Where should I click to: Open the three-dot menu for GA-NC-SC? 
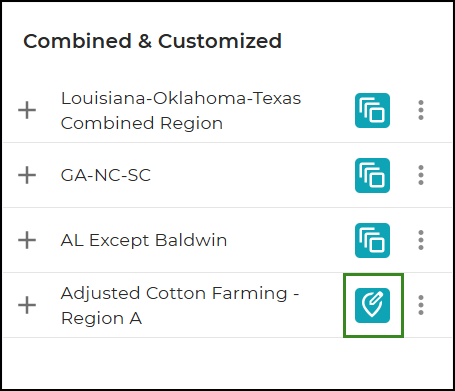click(421, 175)
